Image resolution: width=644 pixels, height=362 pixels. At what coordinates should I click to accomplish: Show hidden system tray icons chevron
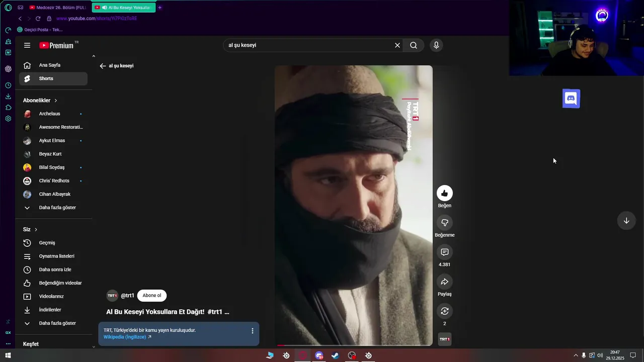coord(576,355)
